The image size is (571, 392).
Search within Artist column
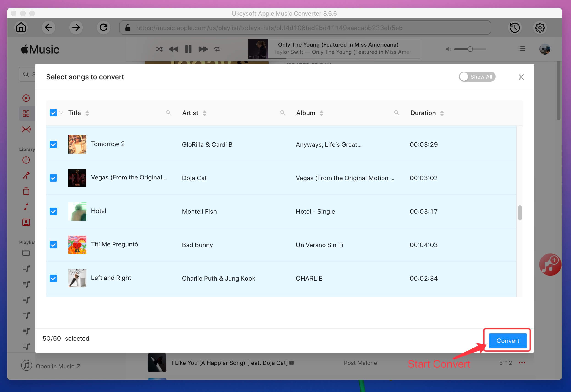283,113
